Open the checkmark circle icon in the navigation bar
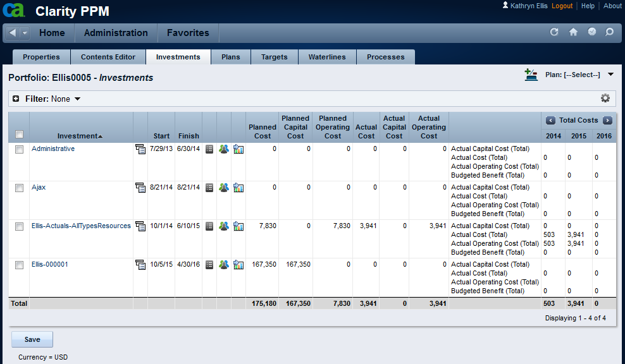This screenshot has height=364, width=625. pos(592,32)
